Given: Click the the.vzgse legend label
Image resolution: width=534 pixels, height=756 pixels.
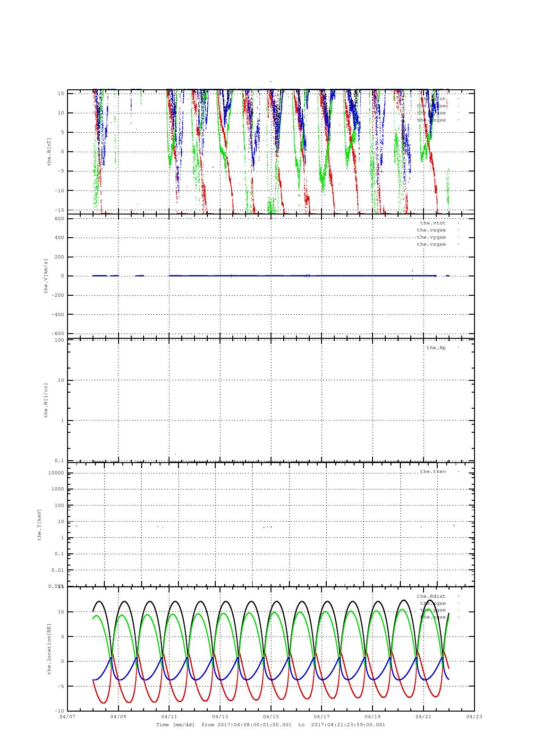Looking at the screenshot, I should [x=431, y=244].
